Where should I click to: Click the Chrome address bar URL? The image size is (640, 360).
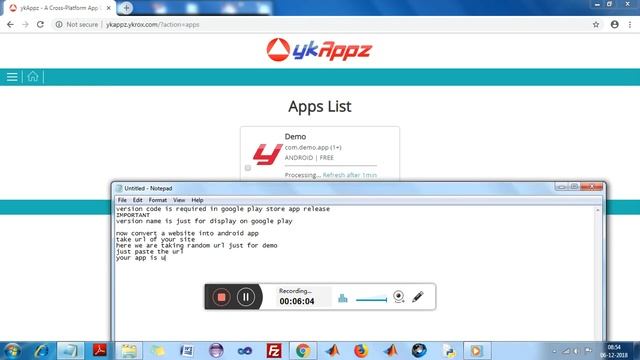pos(153,24)
